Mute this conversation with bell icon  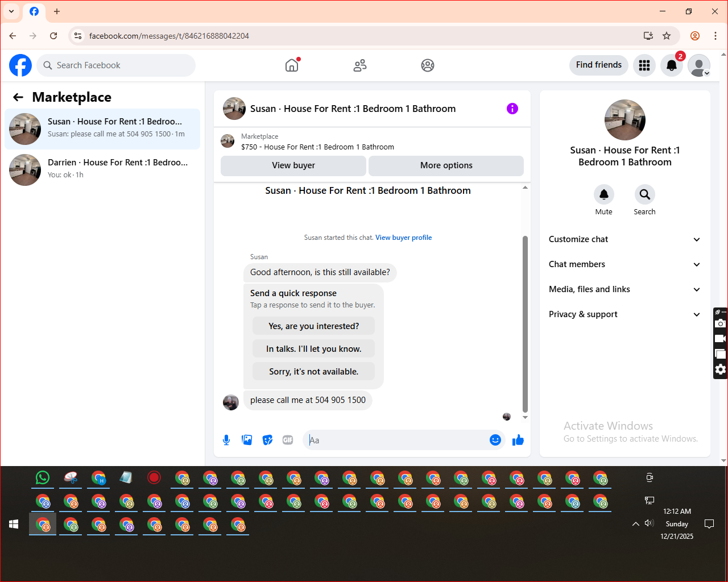coord(604,194)
